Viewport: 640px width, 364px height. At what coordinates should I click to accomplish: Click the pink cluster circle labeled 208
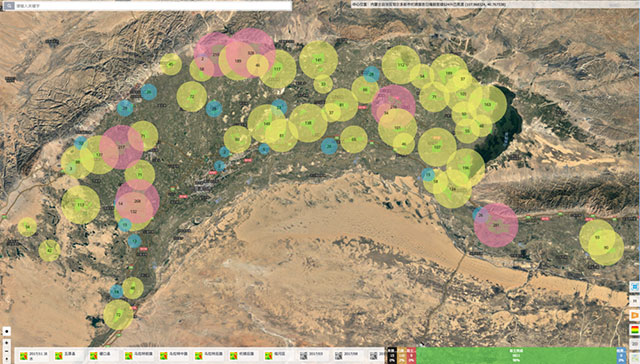pos(138,201)
